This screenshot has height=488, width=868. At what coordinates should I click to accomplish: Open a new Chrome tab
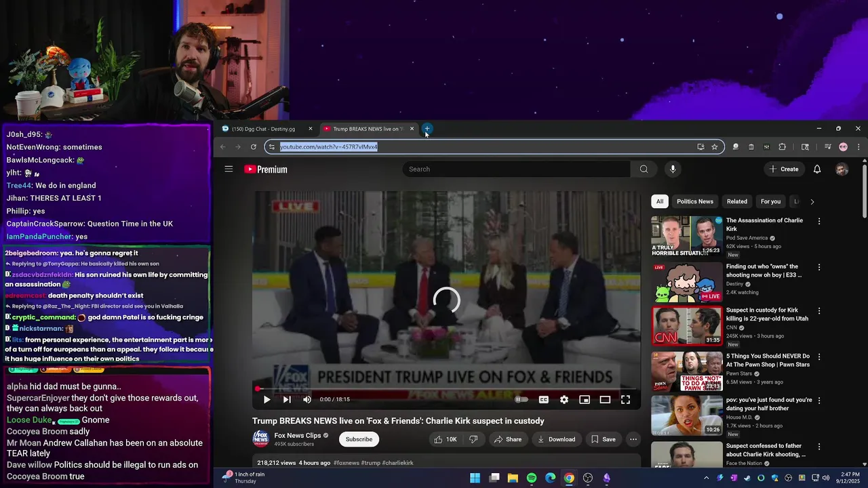click(427, 128)
